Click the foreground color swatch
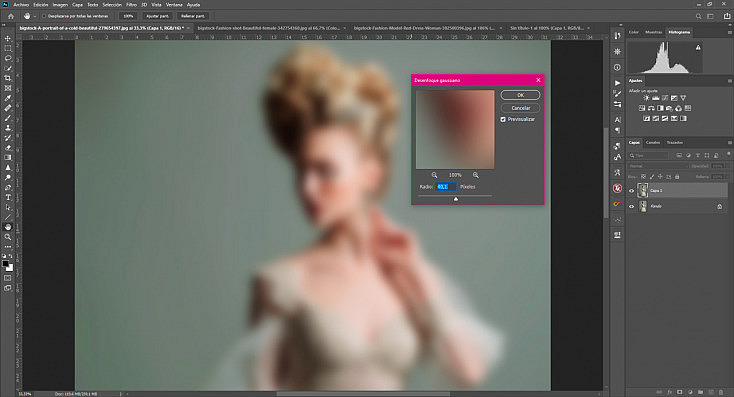 6,264
